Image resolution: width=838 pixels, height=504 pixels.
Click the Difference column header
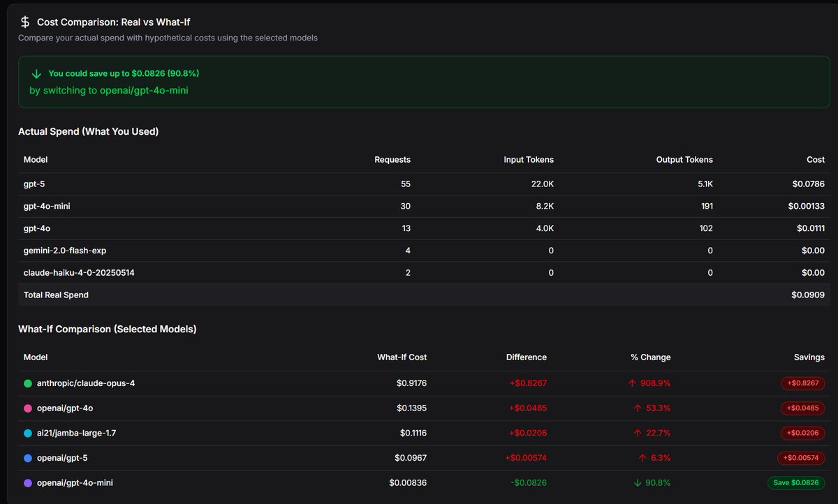(527, 357)
